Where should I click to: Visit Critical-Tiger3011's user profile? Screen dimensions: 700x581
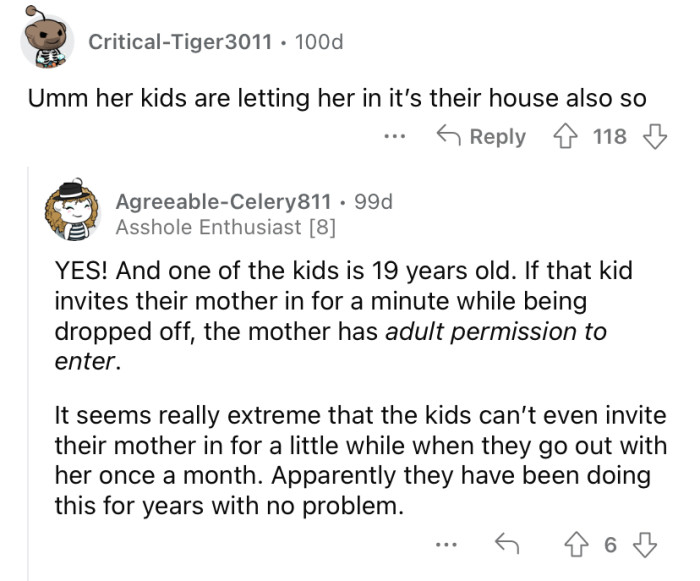(x=180, y=42)
